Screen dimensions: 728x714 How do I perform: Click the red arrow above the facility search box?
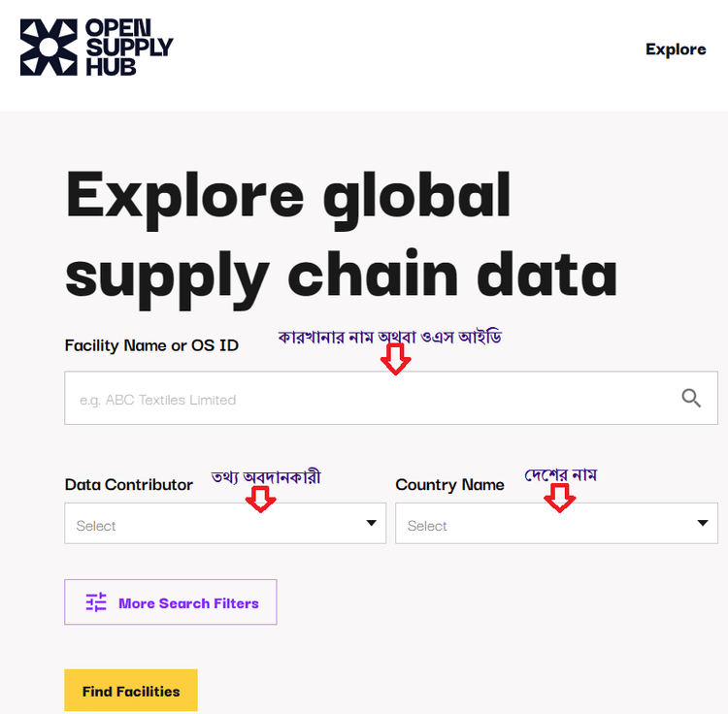[395, 361]
